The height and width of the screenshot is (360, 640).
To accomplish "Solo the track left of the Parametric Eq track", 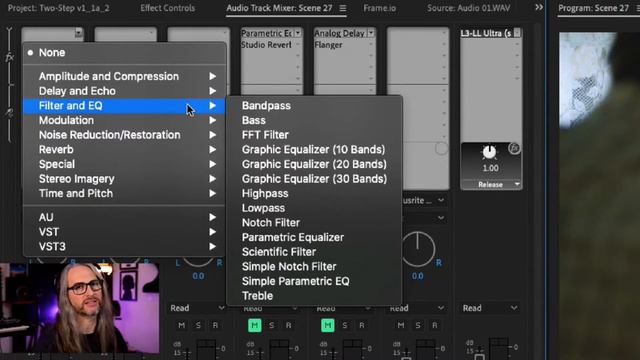I will click(x=198, y=325).
